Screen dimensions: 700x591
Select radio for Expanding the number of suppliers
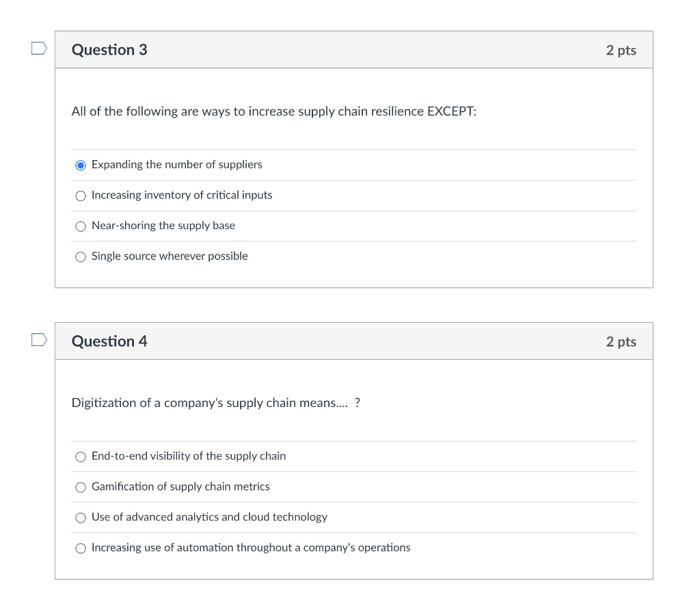pyautogui.click(x=80, y=165)
